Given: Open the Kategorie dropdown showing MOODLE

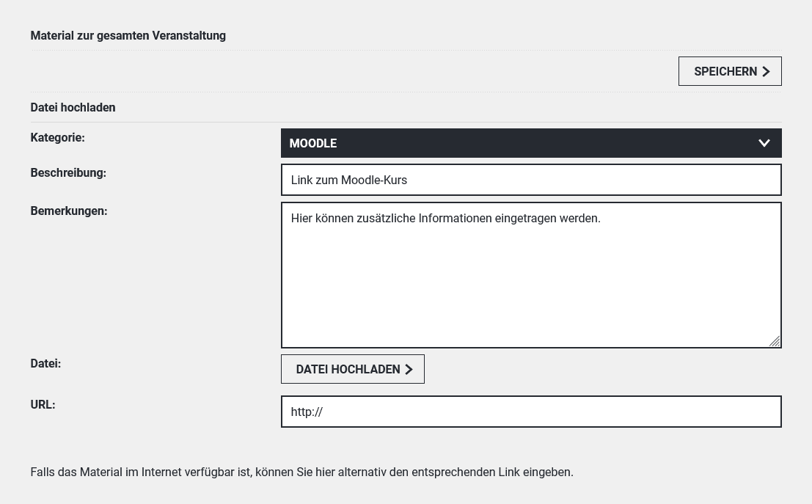Looking at the screenshot, I should tap(531, 143).
